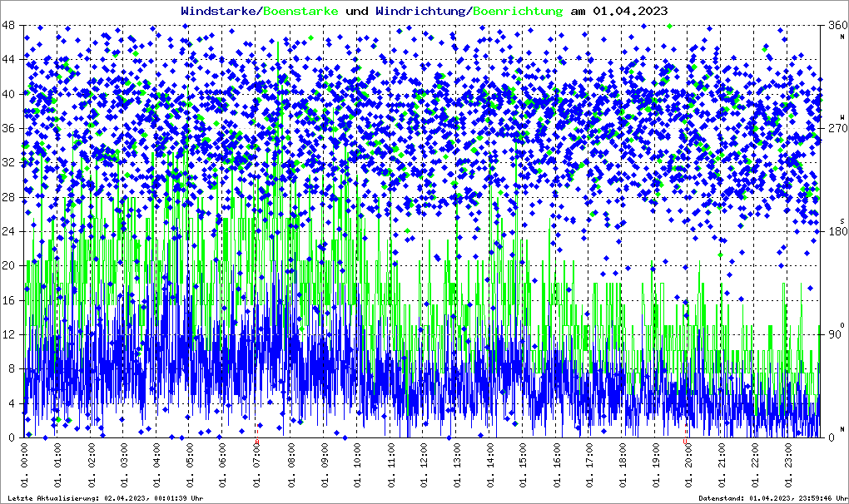Select the 'Windstarke' word in chart title

[x=218, y=11]
